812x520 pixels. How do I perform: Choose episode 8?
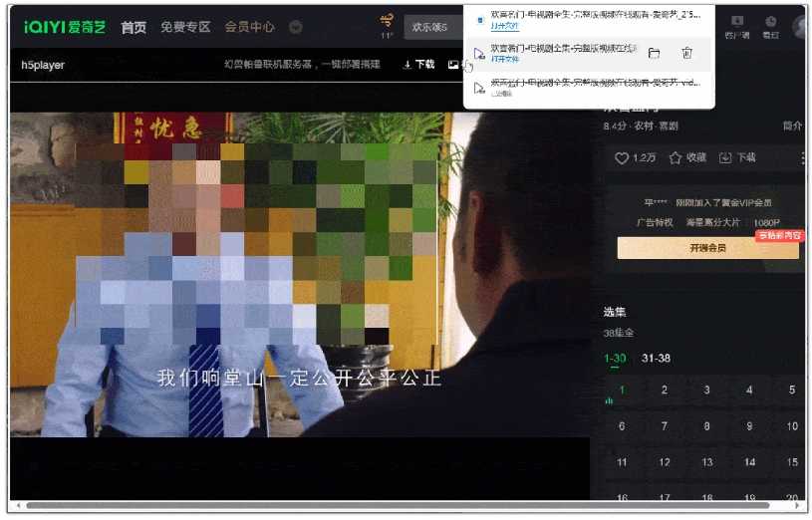click(706, 426)
